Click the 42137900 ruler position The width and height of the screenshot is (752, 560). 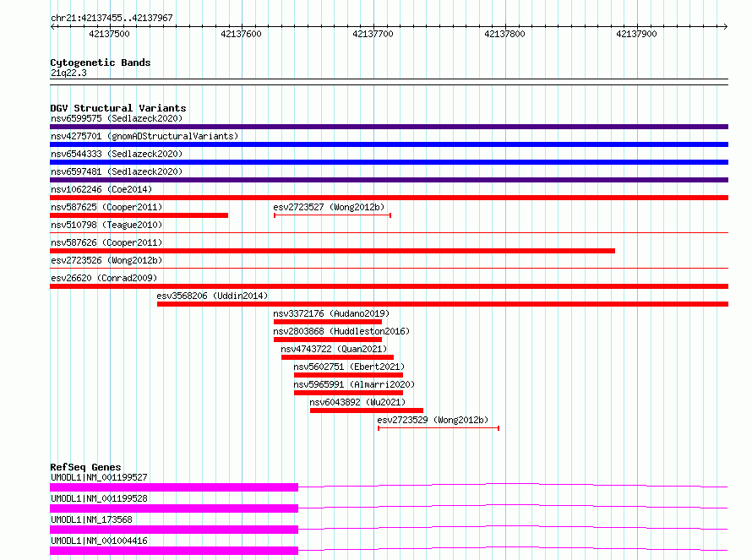(637, 34)
